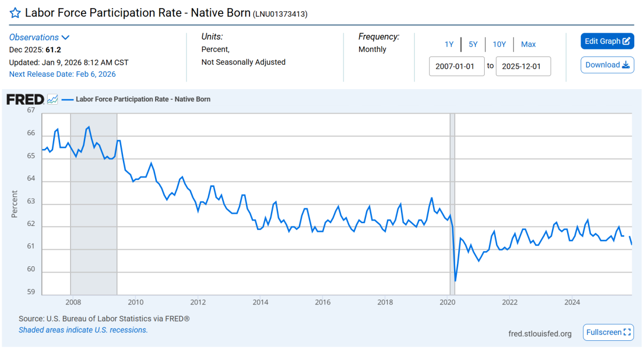644x350 pixels.
Task: Show the Max date range
Action: coord(528,45)
